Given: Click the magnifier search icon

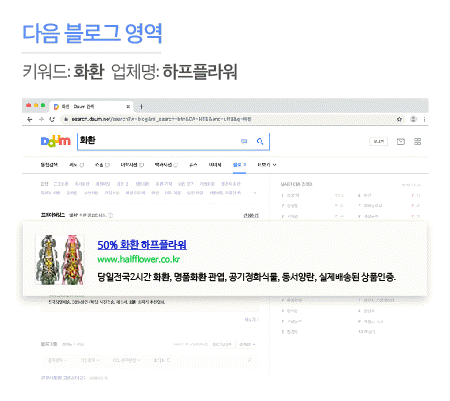Looking at the screenshot, I should click(x=260, y=141).
